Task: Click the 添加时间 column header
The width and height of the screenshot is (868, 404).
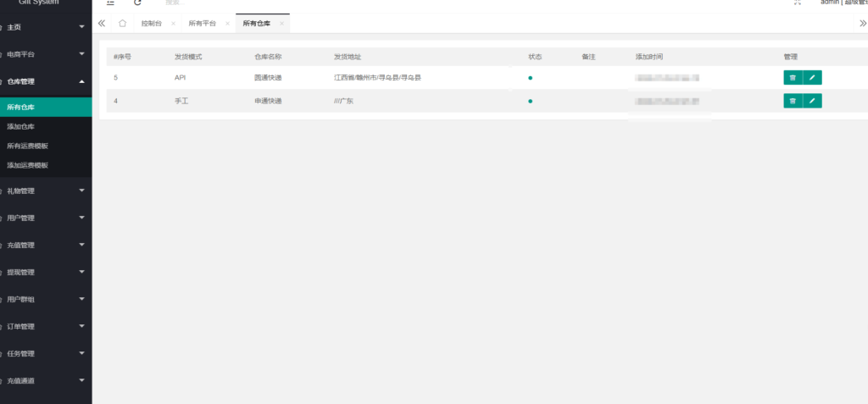Action: click(649, 57)
